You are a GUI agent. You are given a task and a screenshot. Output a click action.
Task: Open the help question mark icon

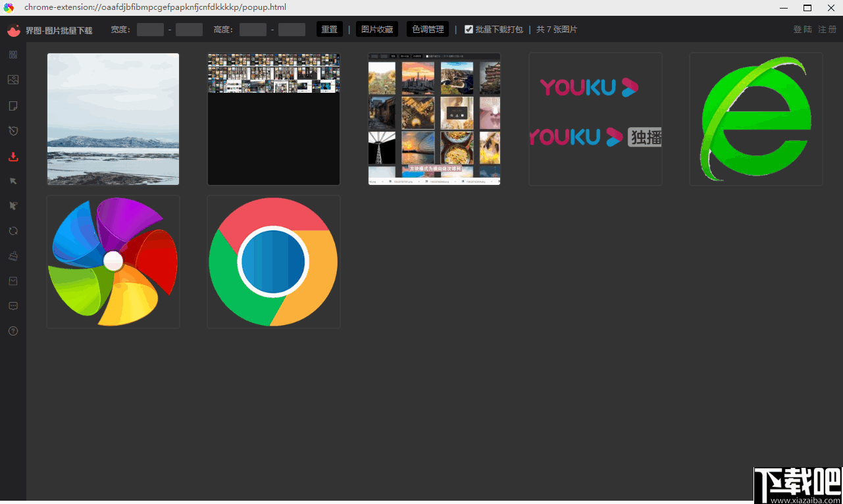click(13, 331)
